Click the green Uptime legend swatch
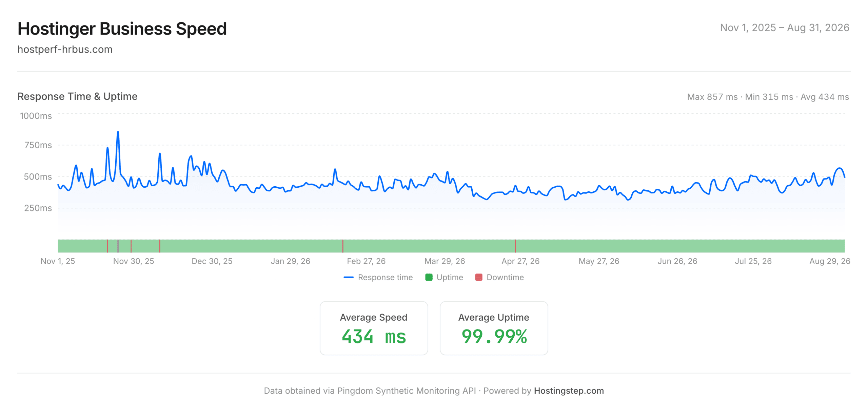Screen dimensions: 868x414 [429, 277]
